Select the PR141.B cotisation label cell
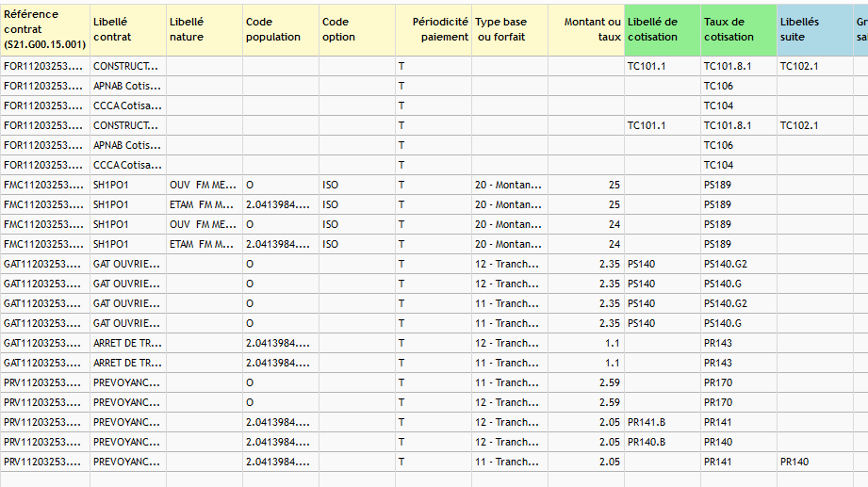 [x=663, y=422]
